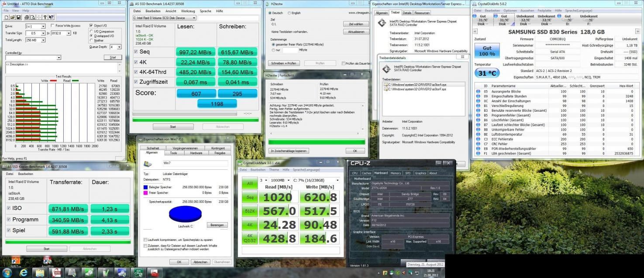
Task: Click 'Schreiben + Prüfen' button in H2testw
Action: coord(284,63)
